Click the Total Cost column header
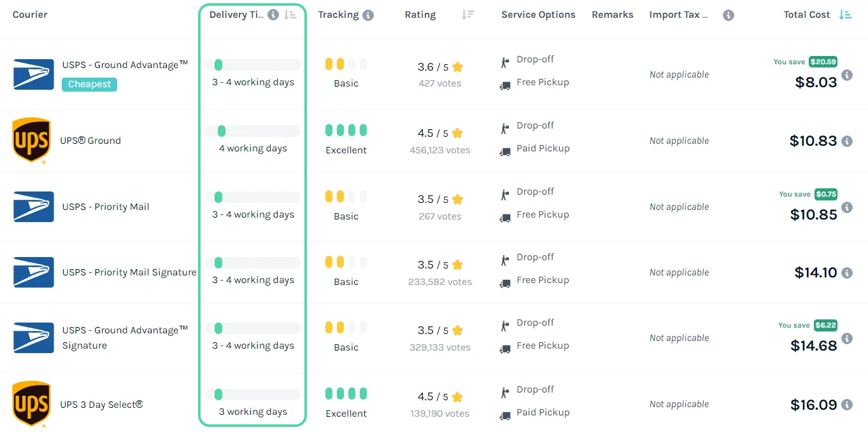 pyautogui.click(x=807, y=15)
